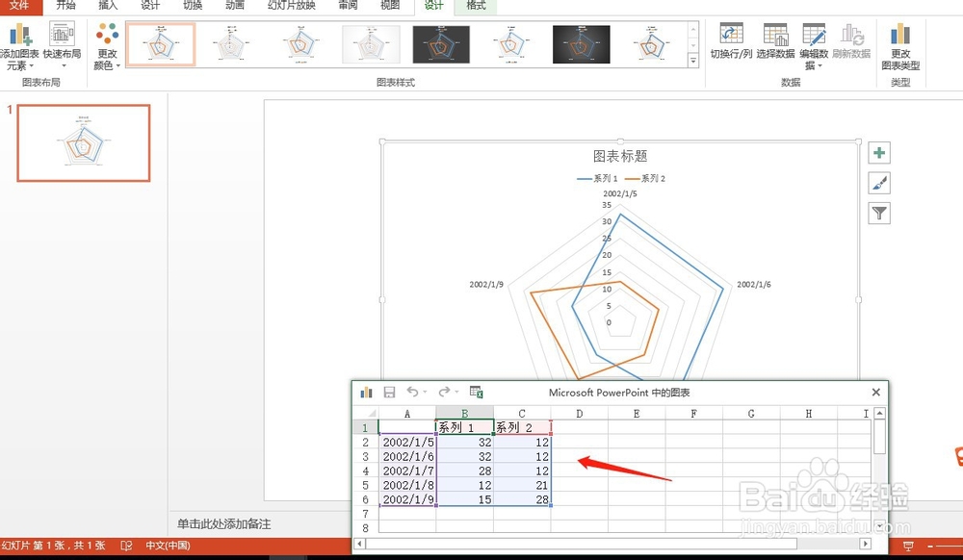The height and width of the screenshot is (560, 963).
Task: Click cell C1 containing 系列 2
Action: coord(522,427)
